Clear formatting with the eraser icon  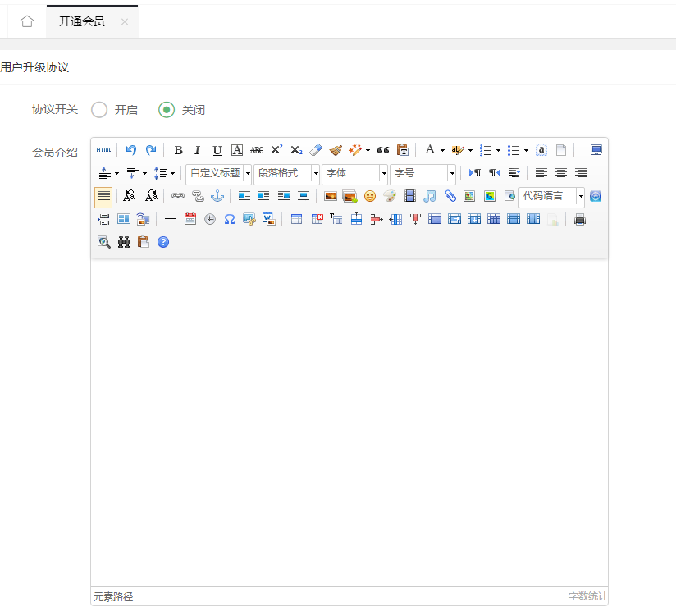click(x=316, y=150)
